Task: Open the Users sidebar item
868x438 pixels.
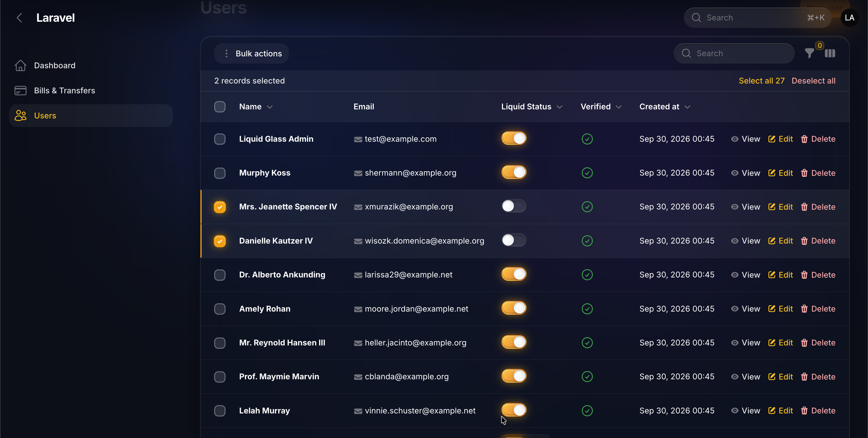Action: 91,116
